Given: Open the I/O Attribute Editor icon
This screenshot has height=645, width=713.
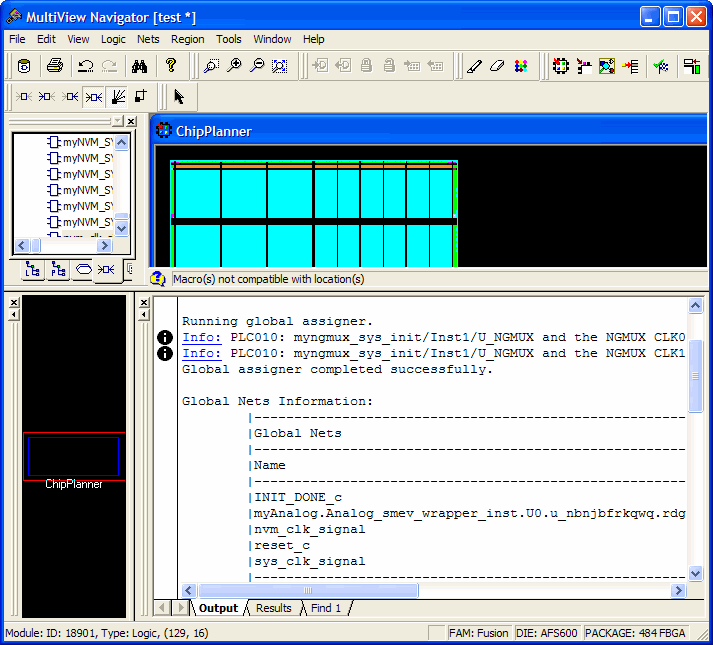Looking at the screenshot, I should coord(630,66).
